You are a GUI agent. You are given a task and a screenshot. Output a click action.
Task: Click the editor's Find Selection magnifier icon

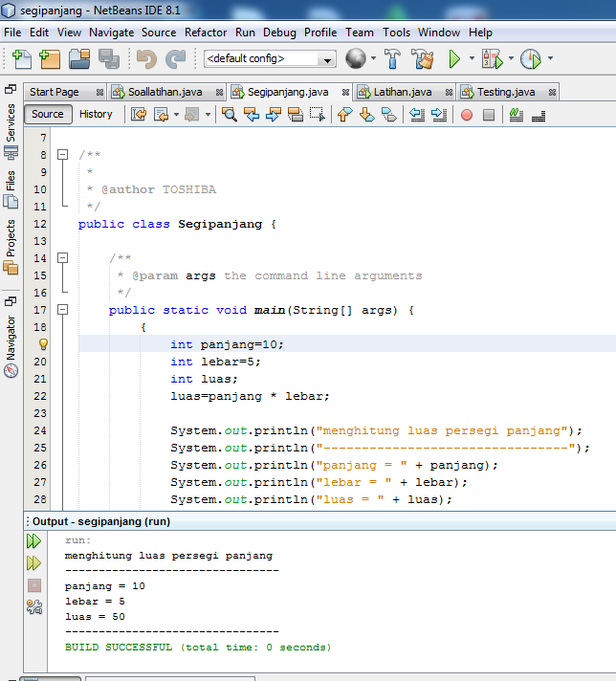[x=230, y=115]
